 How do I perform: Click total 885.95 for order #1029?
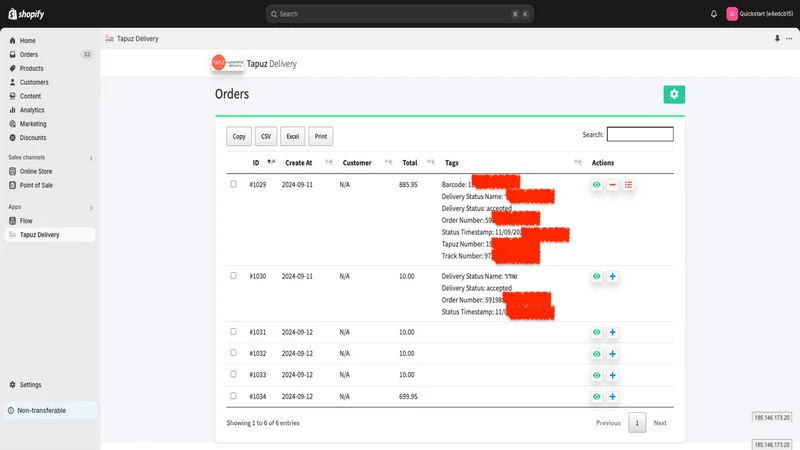pos(408,185)
